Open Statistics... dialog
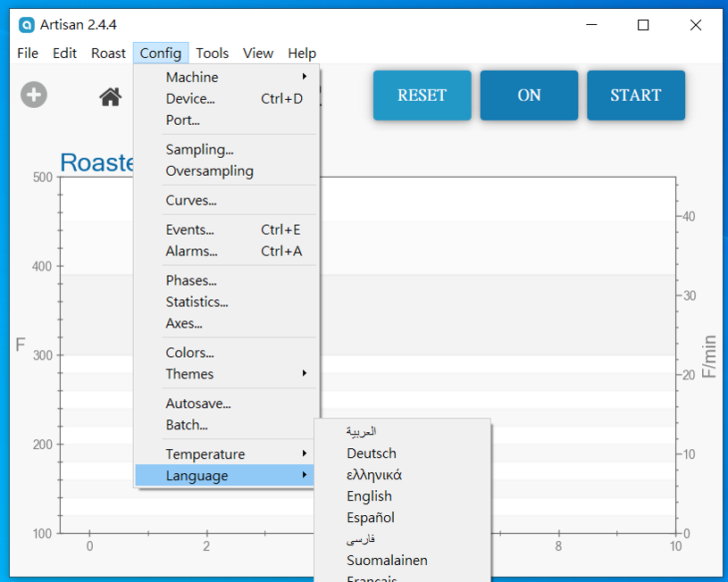728x582 pixels. coord(226,302)
